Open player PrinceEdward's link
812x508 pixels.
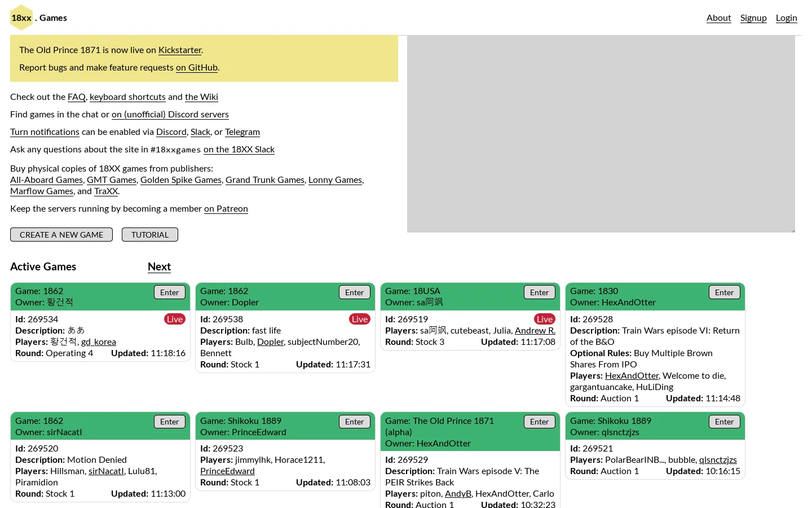[x=227, y=471]
